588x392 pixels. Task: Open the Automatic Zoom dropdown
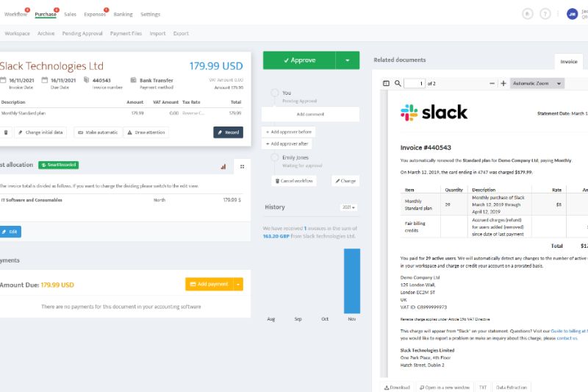click(x=537, y=83)
